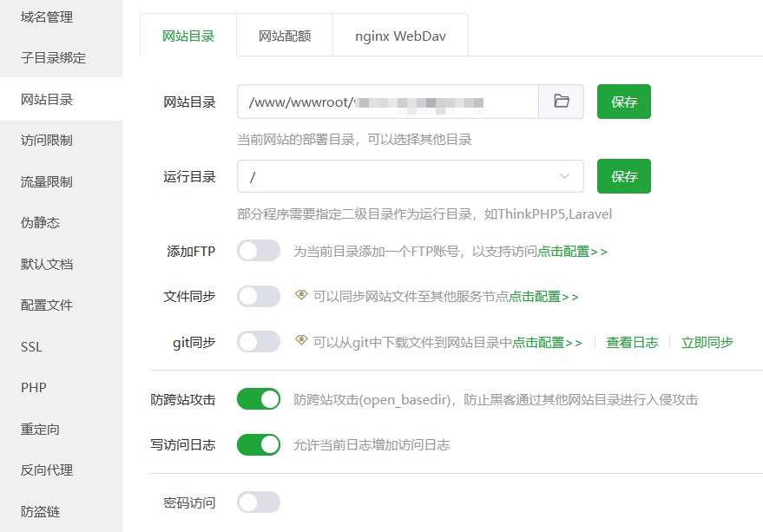Click the premium badge icon on 文件同步 row

point(301,295)
